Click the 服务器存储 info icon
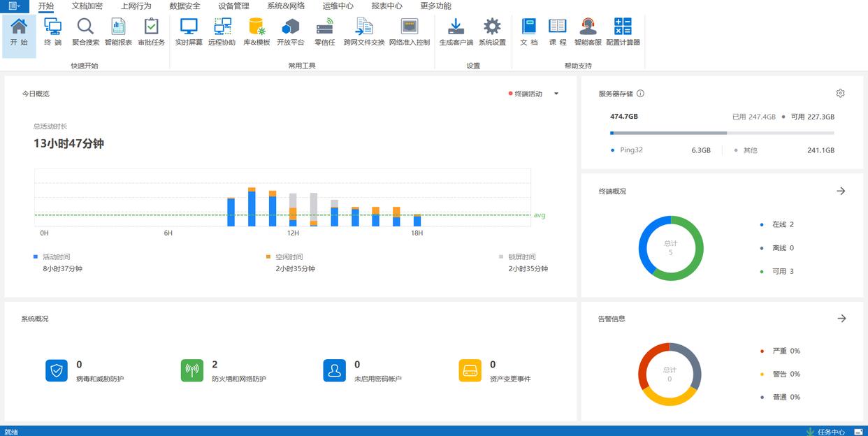The image size is (868, 436). [x=640, y=94]
